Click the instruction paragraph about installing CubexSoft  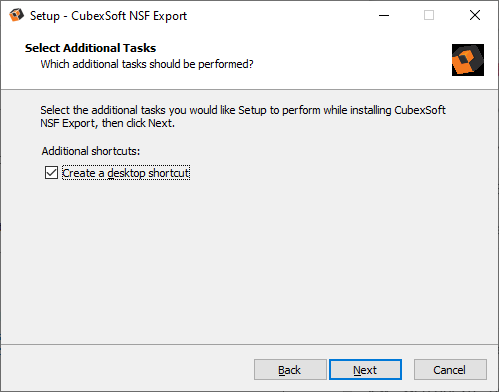[243, 117]
